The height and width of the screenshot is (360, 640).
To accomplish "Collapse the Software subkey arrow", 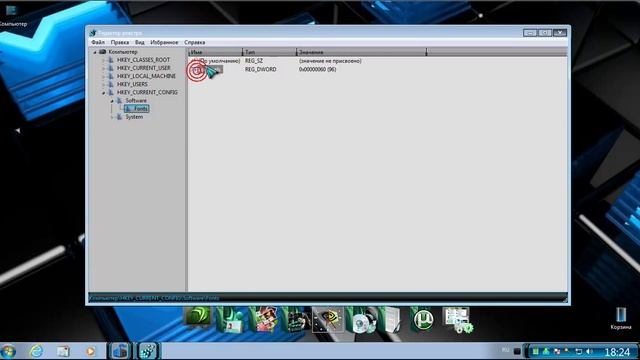I will pyautogui.click(x=112, y=101).
